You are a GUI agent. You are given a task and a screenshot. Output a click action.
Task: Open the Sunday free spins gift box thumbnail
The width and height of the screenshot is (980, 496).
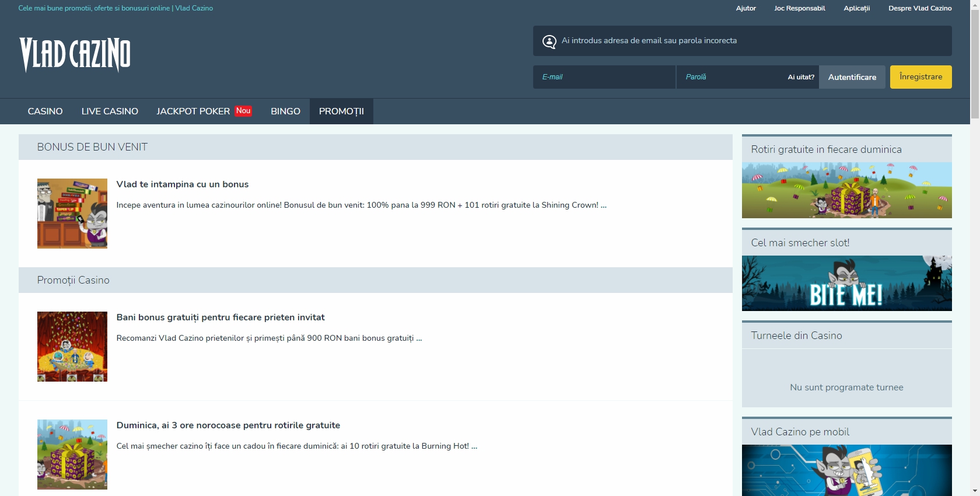point(72,455)
